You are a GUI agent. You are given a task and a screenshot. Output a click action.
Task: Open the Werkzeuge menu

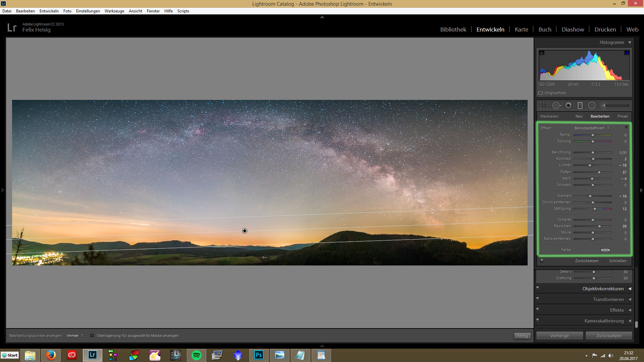point(114,11)
